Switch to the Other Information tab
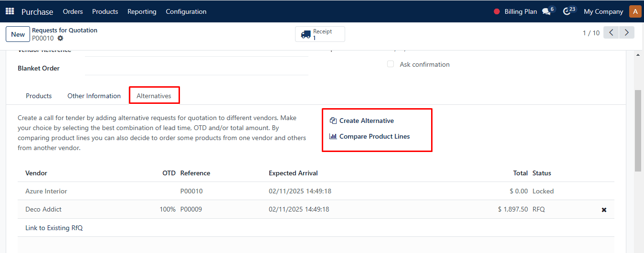The image size is (644, 253). [x=94, y=96]
